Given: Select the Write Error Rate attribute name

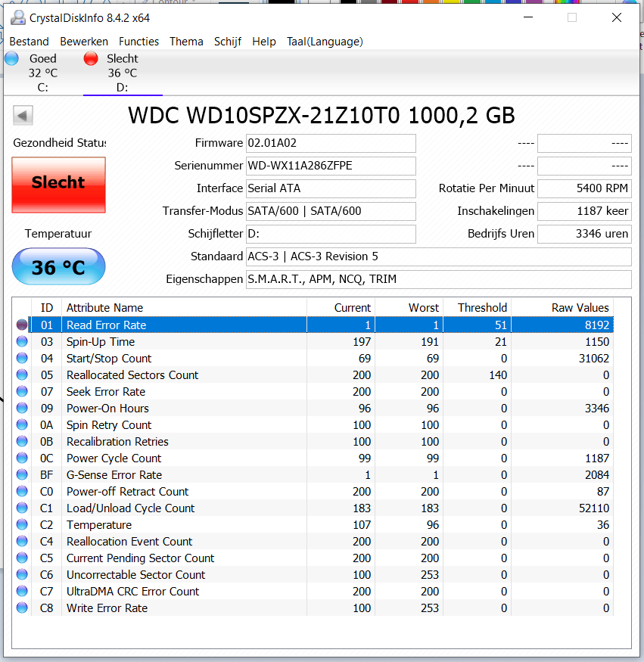Looking at the screenshot, I should [x=107, y=608].
